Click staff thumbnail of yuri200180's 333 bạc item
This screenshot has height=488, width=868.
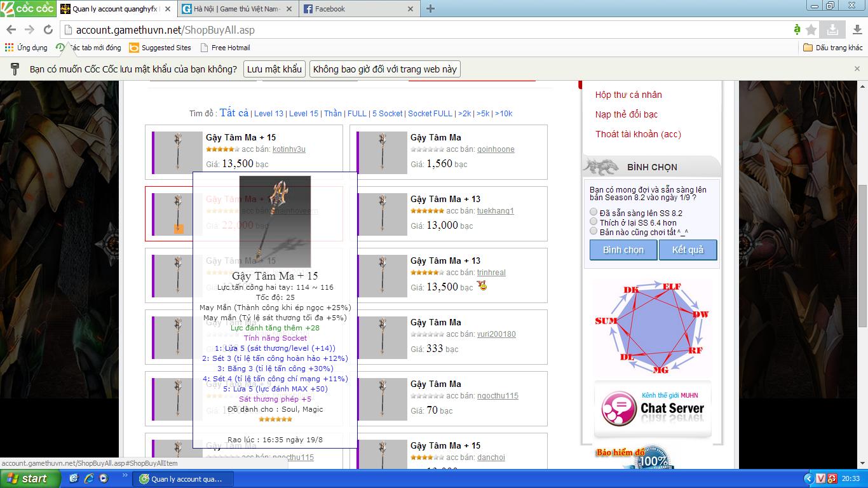[x=382, y=337]
